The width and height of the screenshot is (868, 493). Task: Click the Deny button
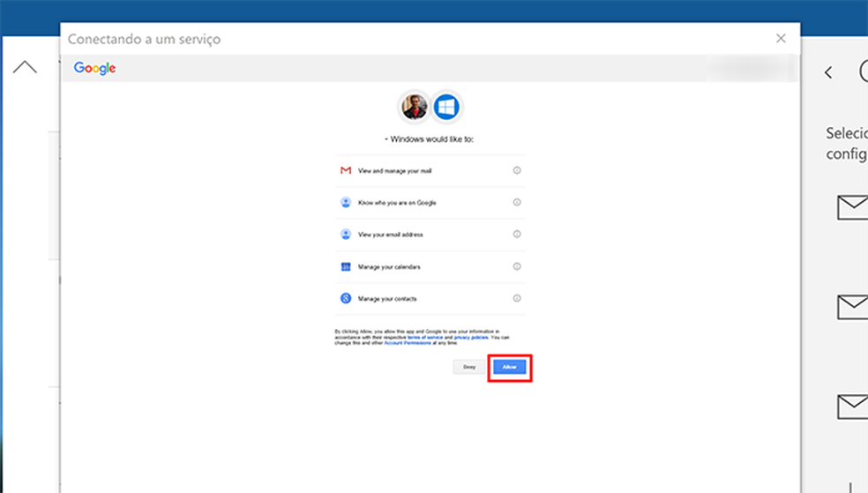(469, 367)
